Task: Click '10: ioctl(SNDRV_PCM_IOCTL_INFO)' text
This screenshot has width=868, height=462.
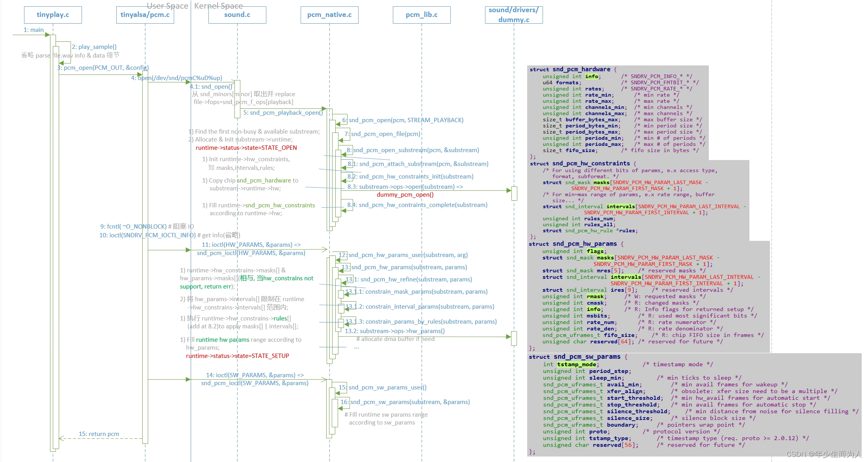Action: coord(147,235)
